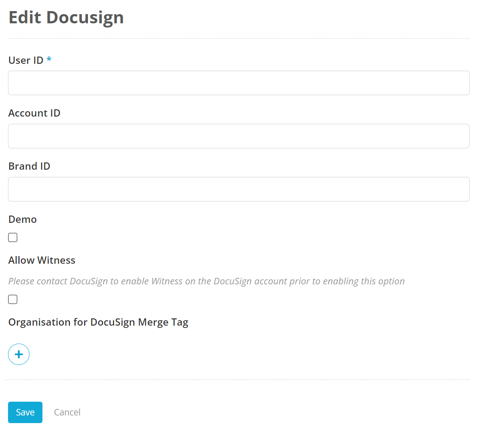Click the plus icon to add organisation
504x438 pixels.
[19, 354]
